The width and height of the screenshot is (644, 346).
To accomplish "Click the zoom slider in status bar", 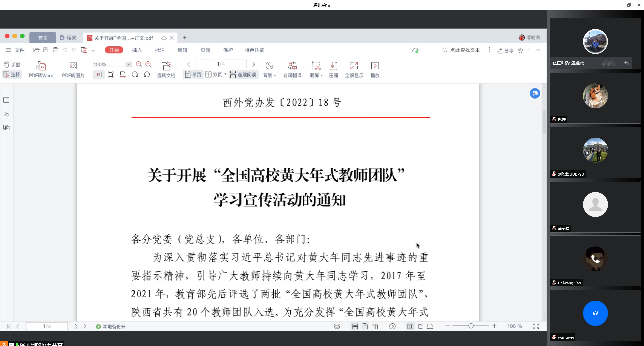I will (x=471, y=326).
